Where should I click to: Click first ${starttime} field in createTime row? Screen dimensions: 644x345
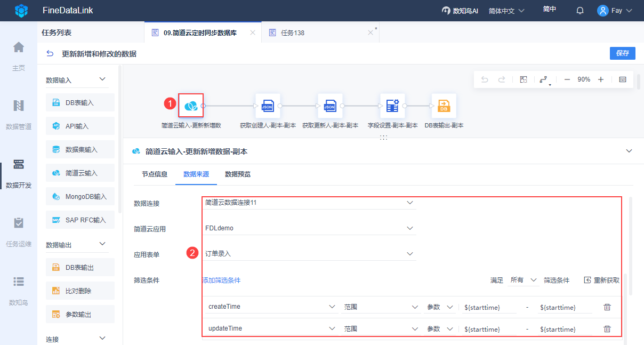pos(489,307)
